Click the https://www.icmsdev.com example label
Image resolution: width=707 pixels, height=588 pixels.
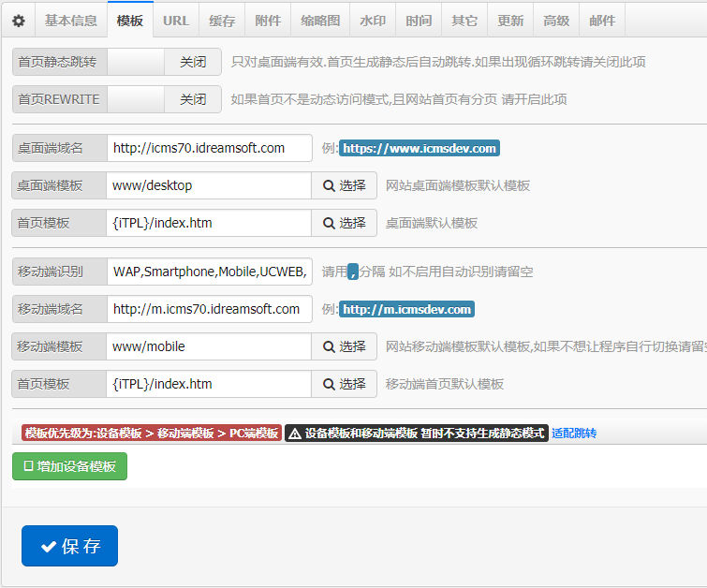pyautogui.click(x=419, y=148)
